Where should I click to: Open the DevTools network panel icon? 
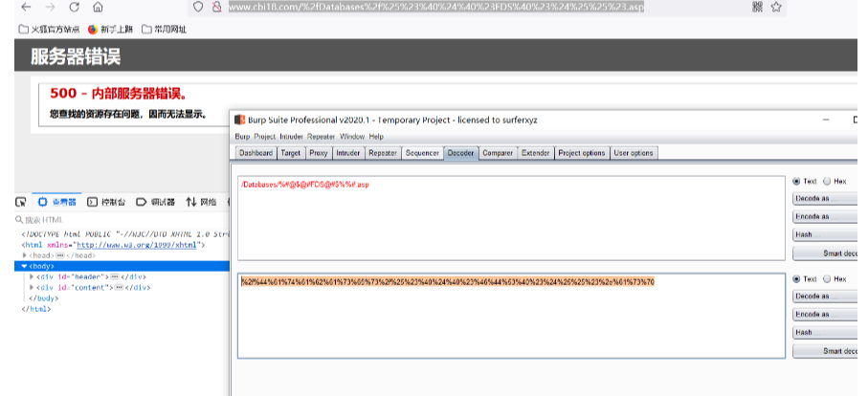191,202
